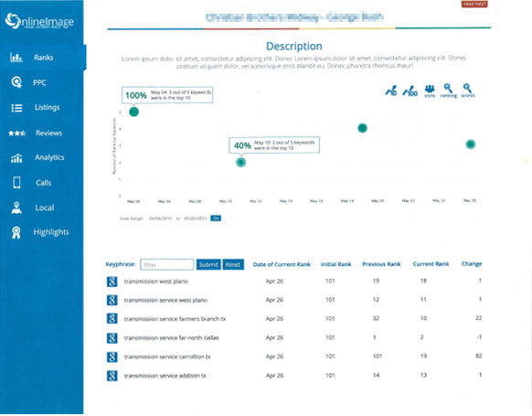The image size is (532, 416).
Task: Click the OnlineImage logo
Action: coord(39,21)
